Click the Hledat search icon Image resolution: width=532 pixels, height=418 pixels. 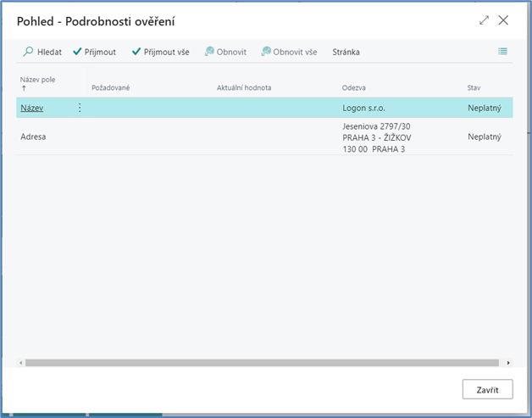(x=28, y=52)
